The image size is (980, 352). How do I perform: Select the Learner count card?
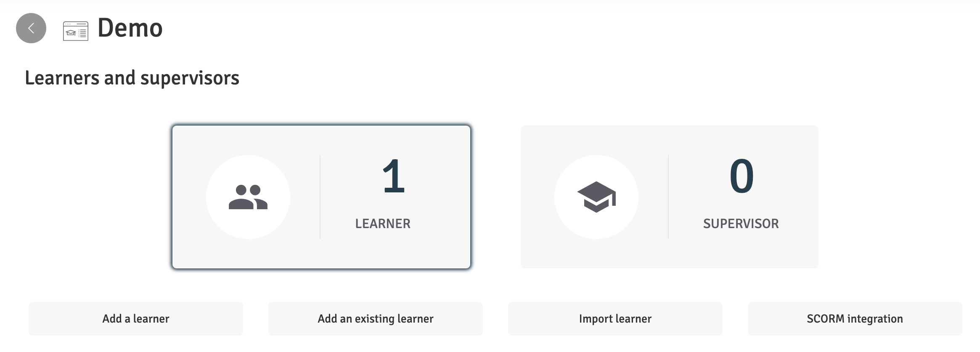(x=321, y=197)
